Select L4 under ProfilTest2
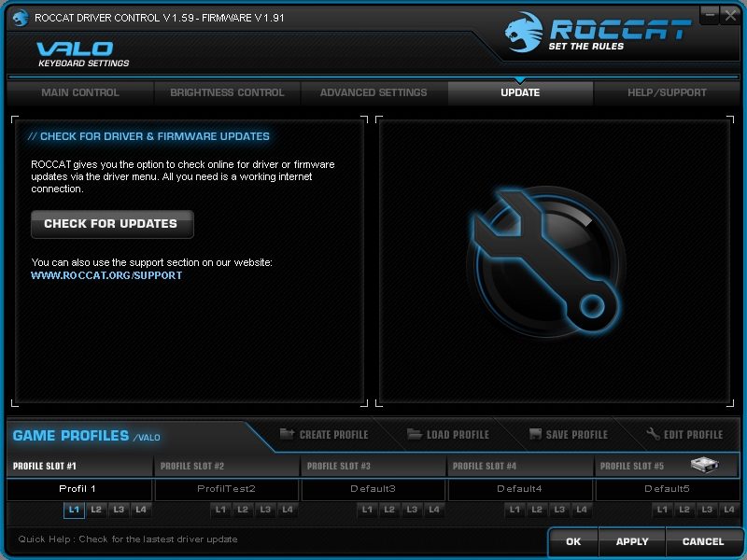The width and height of the screenshot is (747, 560). 288,510
